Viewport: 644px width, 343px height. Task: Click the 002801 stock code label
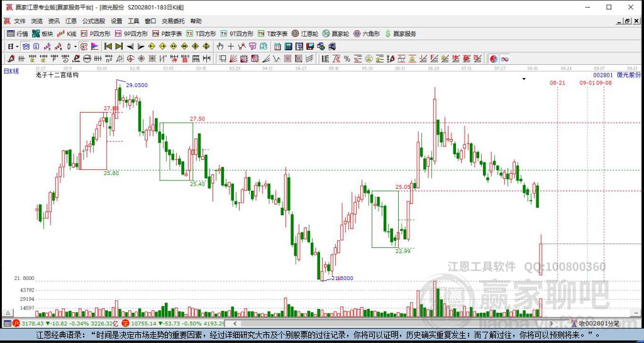tap(603, 75)
